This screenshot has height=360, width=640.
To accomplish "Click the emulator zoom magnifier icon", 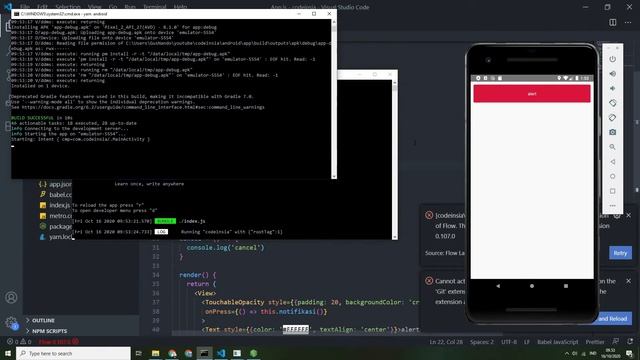I will pos(612,147).
